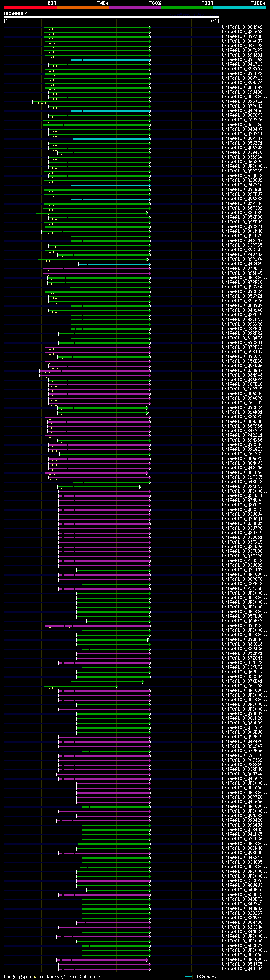Click label UniRef100_A4S543
Screen dimensions: 270x980
(242, 482)
